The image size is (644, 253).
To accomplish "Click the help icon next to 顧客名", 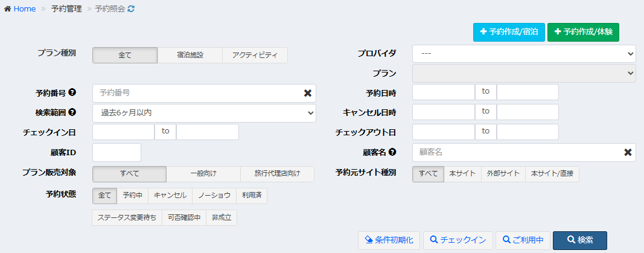I will (392, 152).
